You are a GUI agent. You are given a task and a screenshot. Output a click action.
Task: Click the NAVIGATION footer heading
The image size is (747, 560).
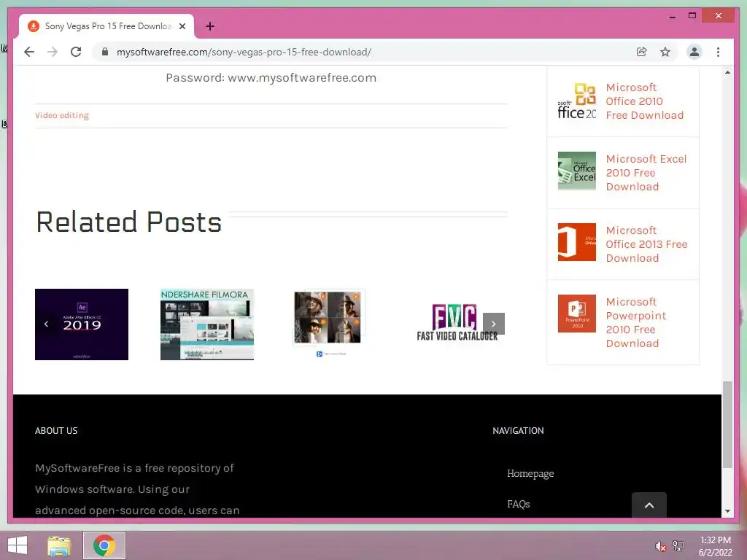point(518,430)
